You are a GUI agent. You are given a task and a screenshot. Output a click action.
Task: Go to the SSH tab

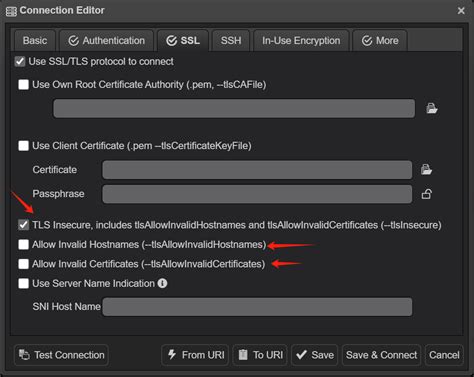pos(231,41)
